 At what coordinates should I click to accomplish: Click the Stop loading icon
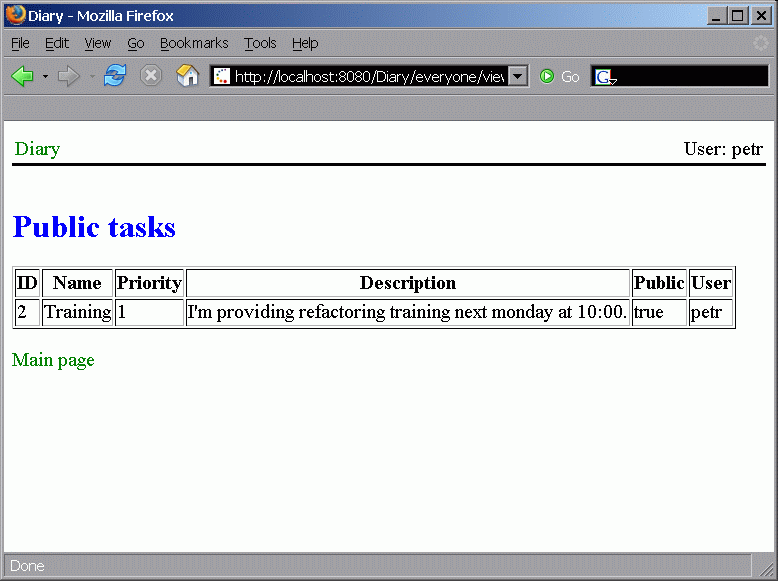tap(151, 77)
